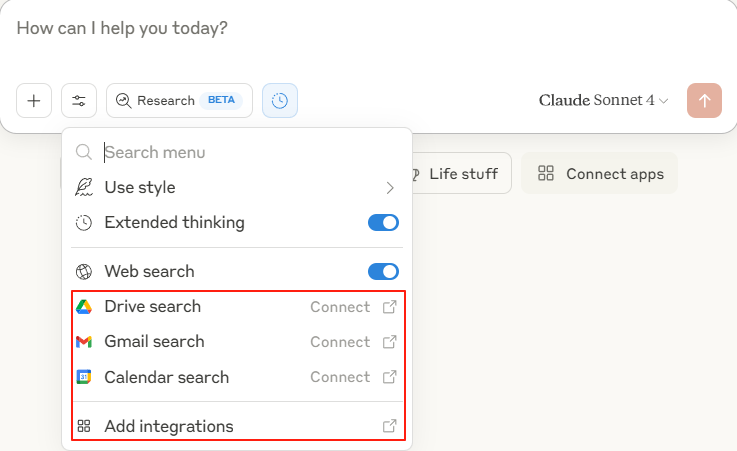Choose Calendar search from the menu
The width and height of the screenshot is (737, 451).
point(237,377)
